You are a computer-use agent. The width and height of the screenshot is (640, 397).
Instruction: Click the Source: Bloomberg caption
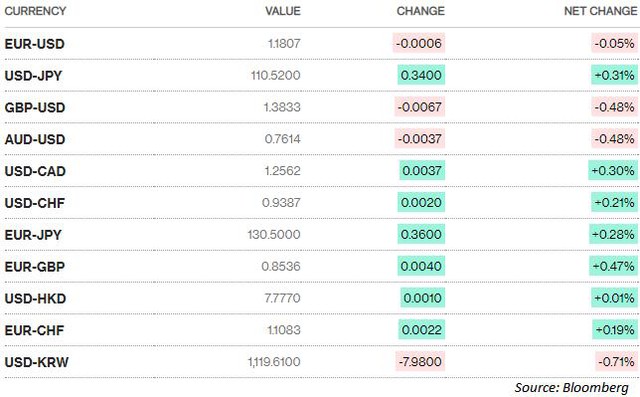pos(571,387)
